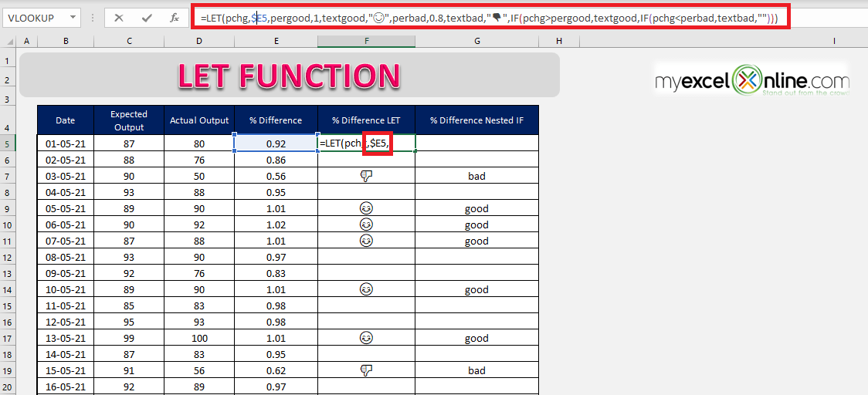This screenshot has width=868, height=395.
Task: Click inside the formula bar text
Action: 490,18
